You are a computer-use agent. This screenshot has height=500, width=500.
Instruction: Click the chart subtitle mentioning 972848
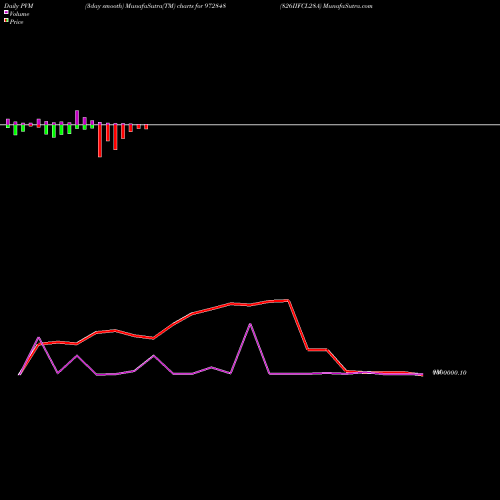coord(155,6)
